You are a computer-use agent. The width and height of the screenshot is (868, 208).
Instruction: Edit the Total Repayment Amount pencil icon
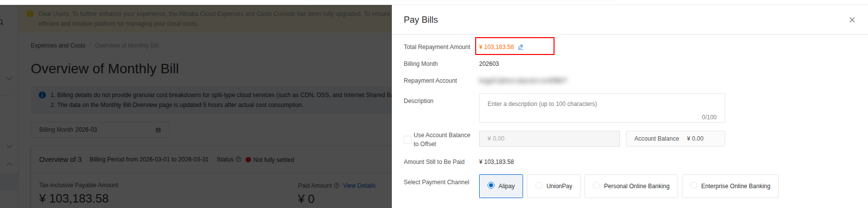(521, 47)
